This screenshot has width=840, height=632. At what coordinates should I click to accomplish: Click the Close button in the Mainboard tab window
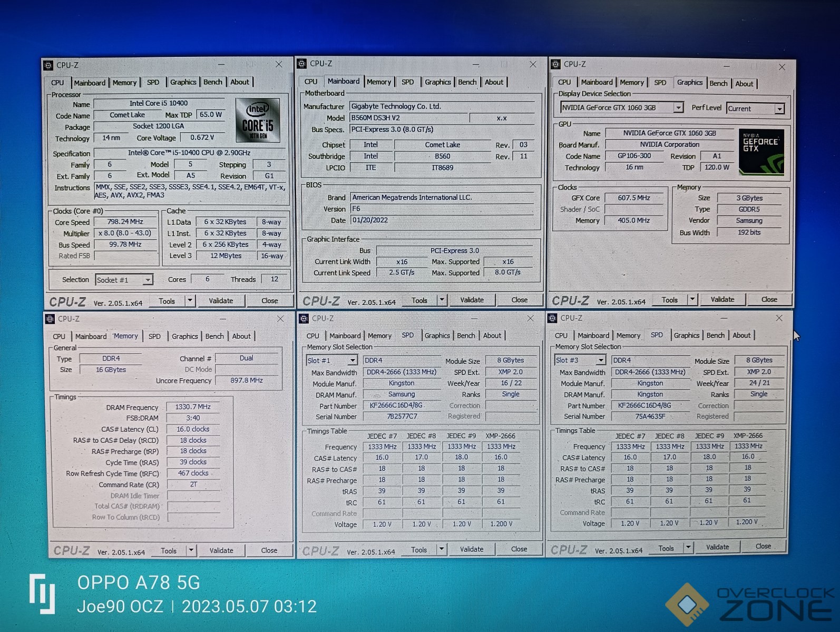click(x=519, y=300)
